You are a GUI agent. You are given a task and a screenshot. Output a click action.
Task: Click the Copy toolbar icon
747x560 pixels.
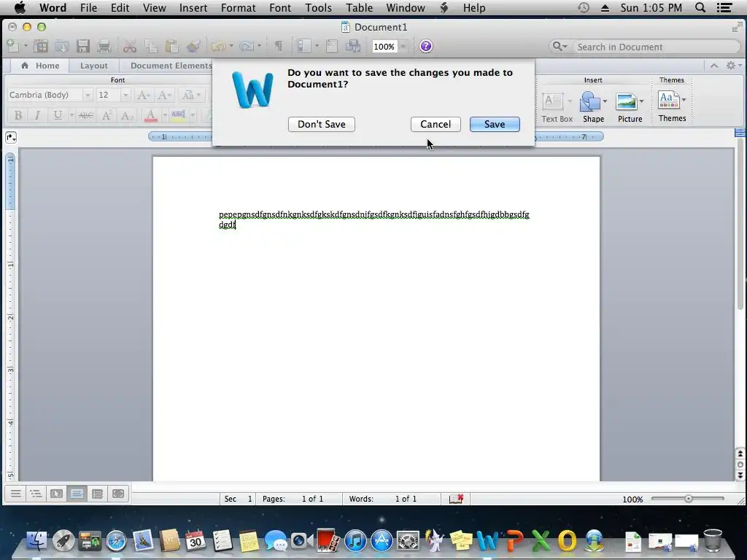point(150,46)
